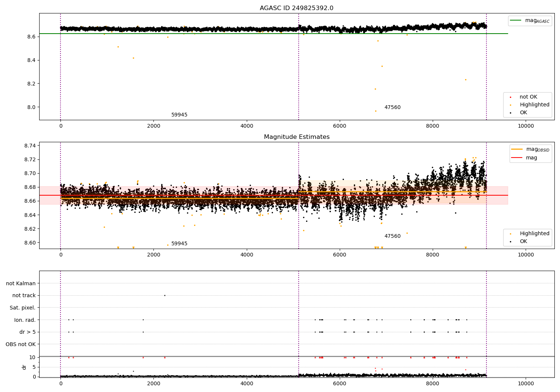Click the 'OBS not OK' row label
The image size is (560, 392).
point(21,344)
